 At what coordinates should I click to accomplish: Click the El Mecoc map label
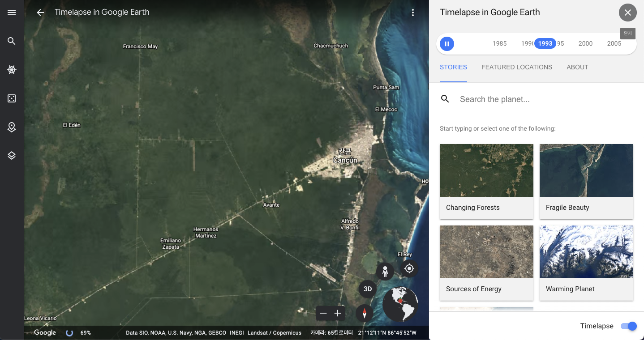pyautogui.click(x=386, y=109)
